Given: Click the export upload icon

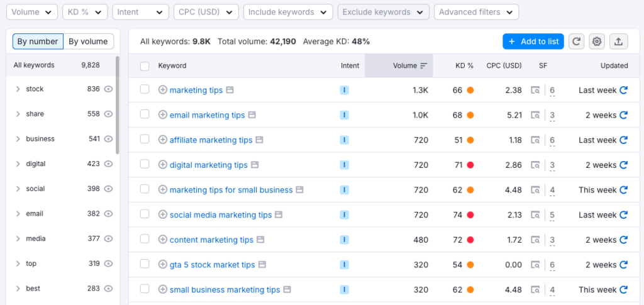Looking at the screenshot, I should pos(618,42).
